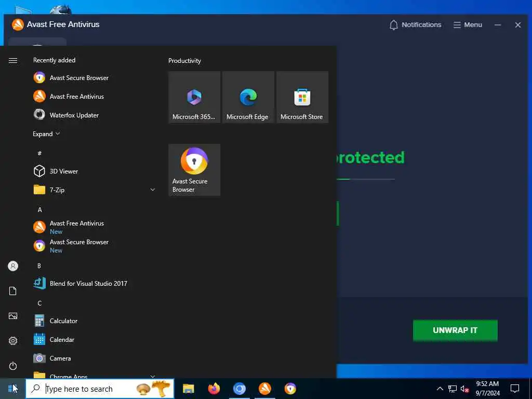Jump to letter A index header
The height and width of the screenshot is (399, 532).
tap(39, 210)
